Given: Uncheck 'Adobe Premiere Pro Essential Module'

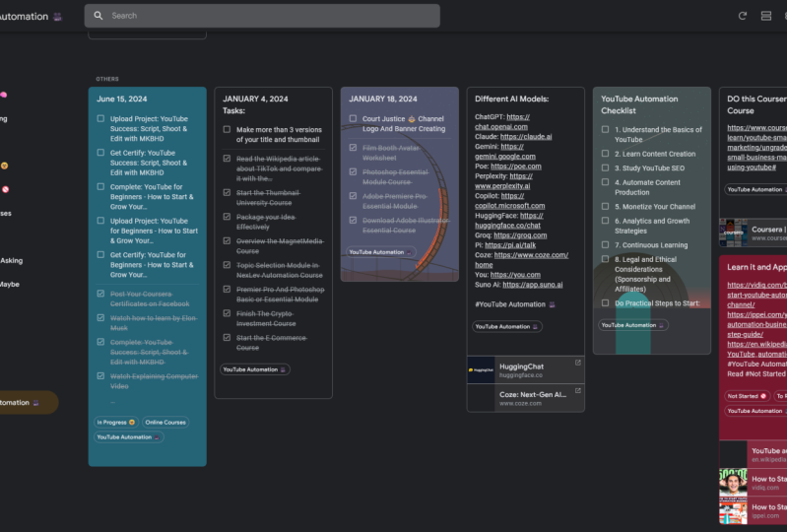Looking at the screenshot, I should tap(353, 196).
